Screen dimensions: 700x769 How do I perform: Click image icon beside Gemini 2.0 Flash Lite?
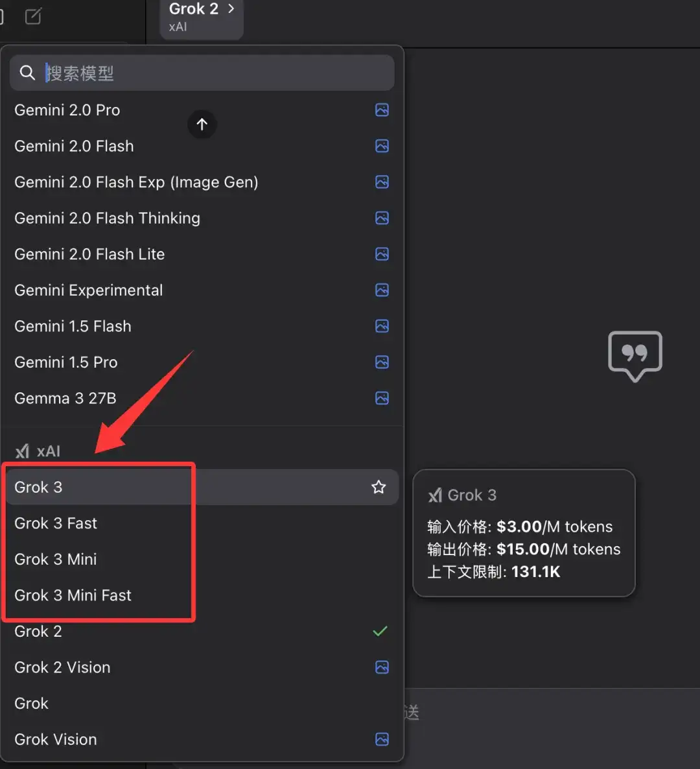pos(382,254)
